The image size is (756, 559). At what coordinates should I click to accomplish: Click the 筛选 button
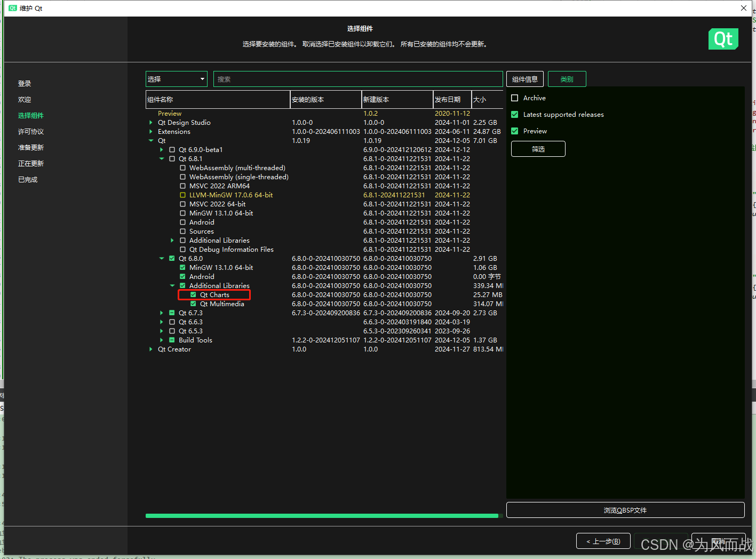click(538, 148)
